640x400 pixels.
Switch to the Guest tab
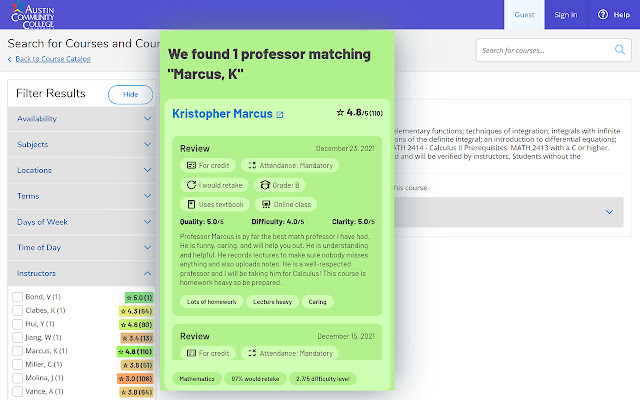pos(524,14)
